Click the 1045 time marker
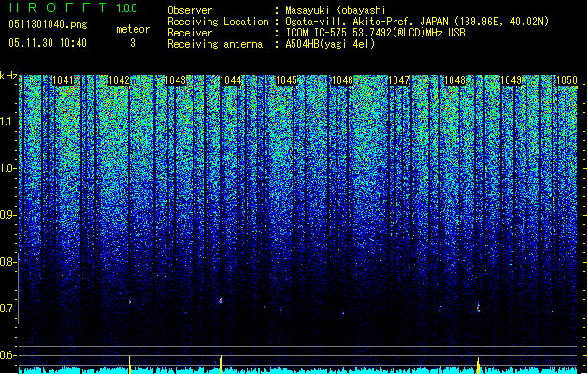This screenshot has height=374, width=588. [287, 80]
